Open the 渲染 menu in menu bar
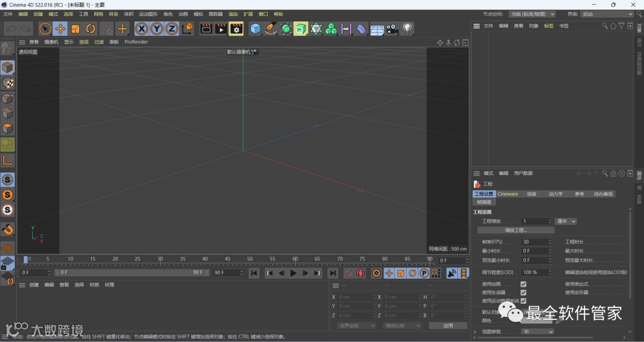Screen dimensions: 644x342 pyautogui.click(x=233, y=14)
